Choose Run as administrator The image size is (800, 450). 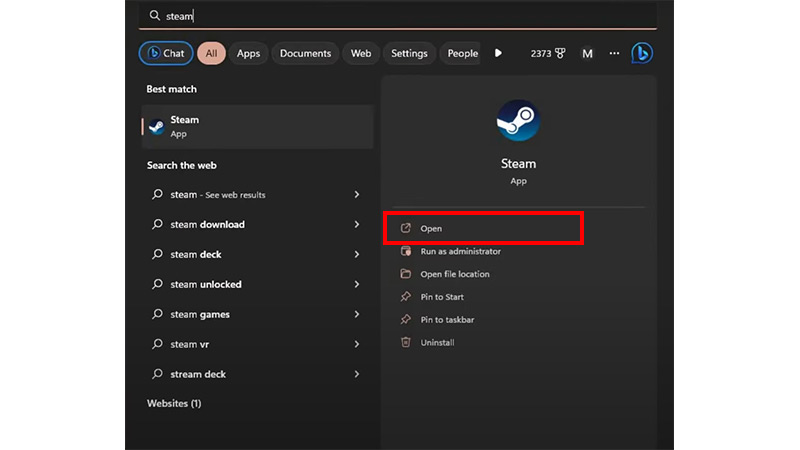click(x=460, y=251)
